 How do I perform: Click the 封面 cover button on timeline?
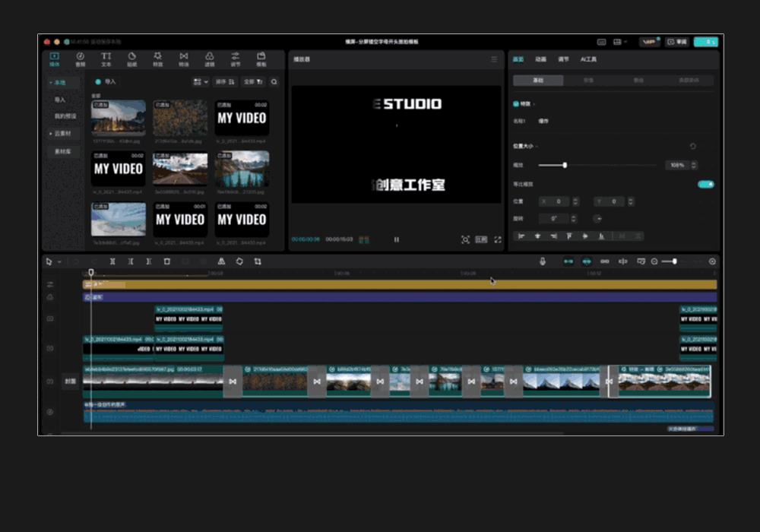click(69, 382)
